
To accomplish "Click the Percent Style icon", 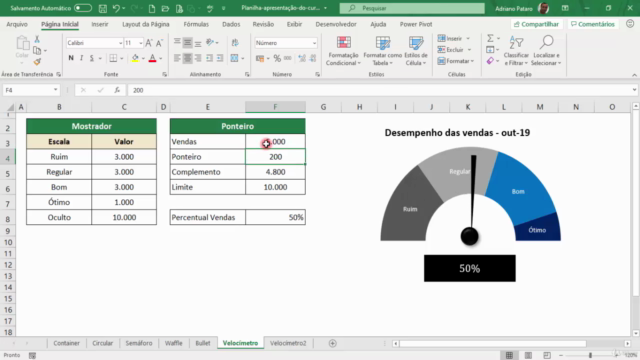I will (277, 58).
